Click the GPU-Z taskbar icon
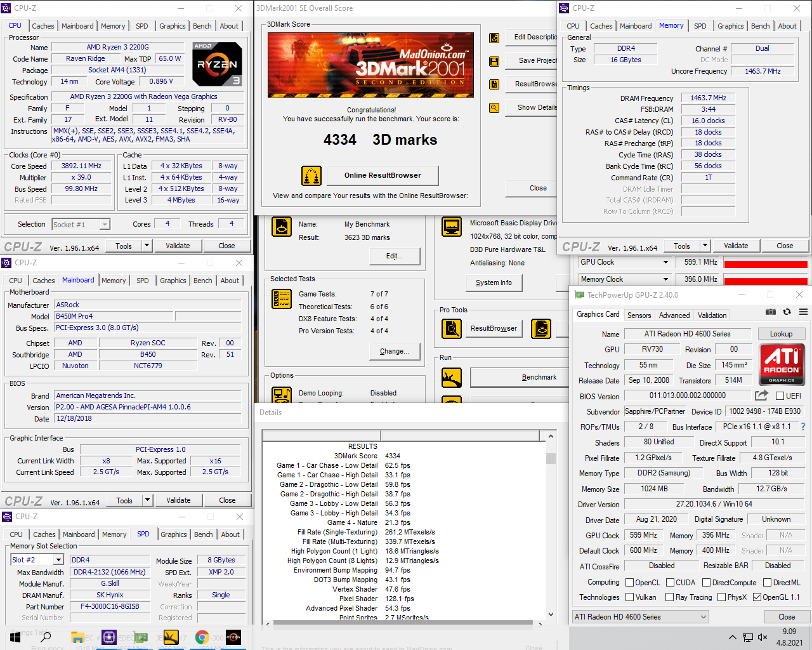 coord(140,637)
